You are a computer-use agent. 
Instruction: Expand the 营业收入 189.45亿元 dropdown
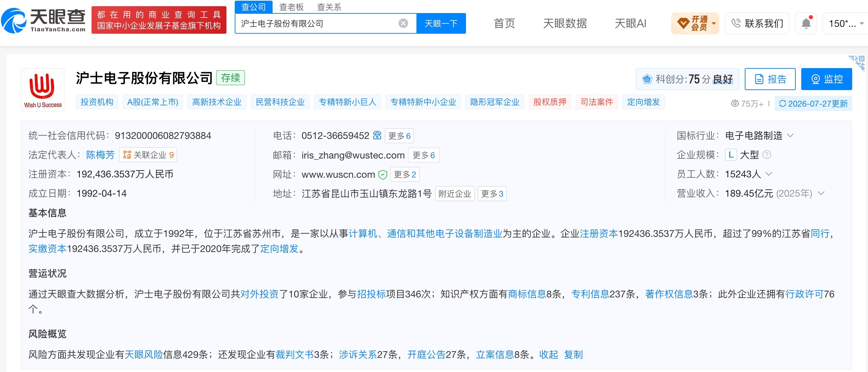[x=821, y=193]
